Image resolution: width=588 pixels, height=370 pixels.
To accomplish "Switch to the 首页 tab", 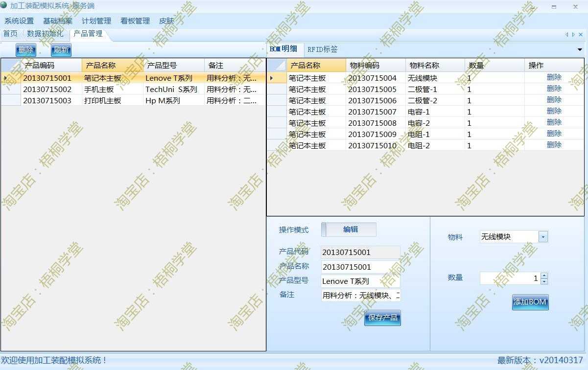I will 10,34.
